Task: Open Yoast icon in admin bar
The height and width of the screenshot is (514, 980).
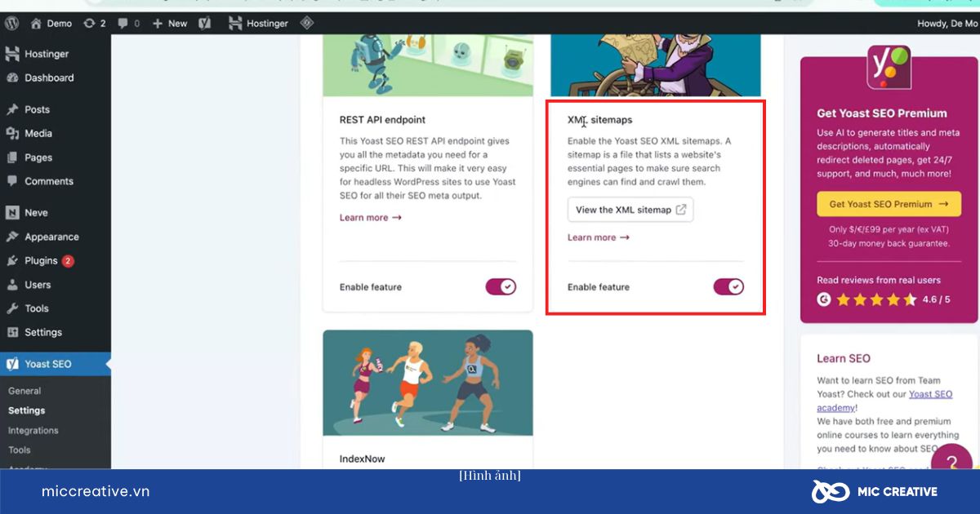Action: click(205, 23)
